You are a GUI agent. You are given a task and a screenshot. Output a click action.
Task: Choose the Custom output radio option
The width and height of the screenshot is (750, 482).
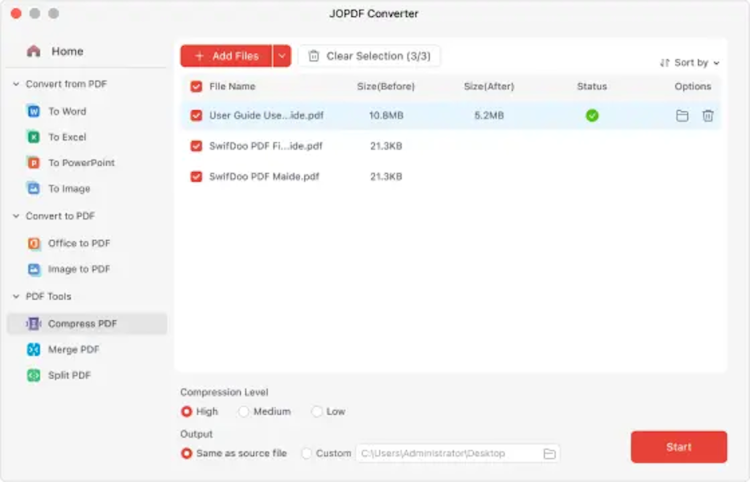click(307, 453)
